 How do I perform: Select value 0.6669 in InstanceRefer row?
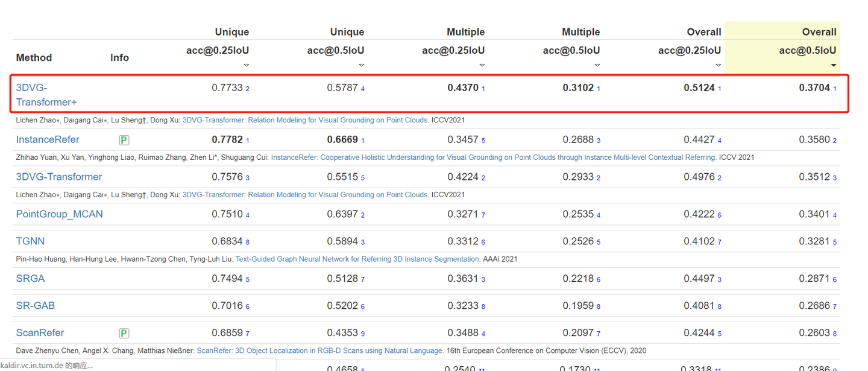pos(342,139)
